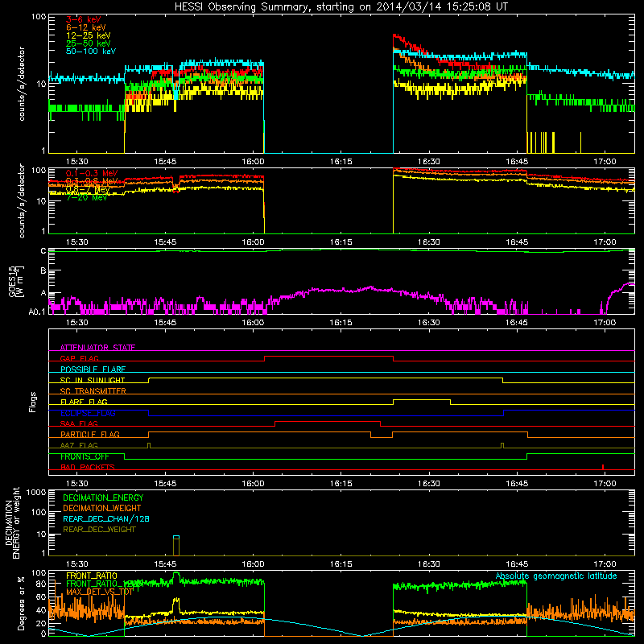Click the DECIMATION_ENERGY legend label
Viewport: 644px width, 644px height.
click(103, 497)
